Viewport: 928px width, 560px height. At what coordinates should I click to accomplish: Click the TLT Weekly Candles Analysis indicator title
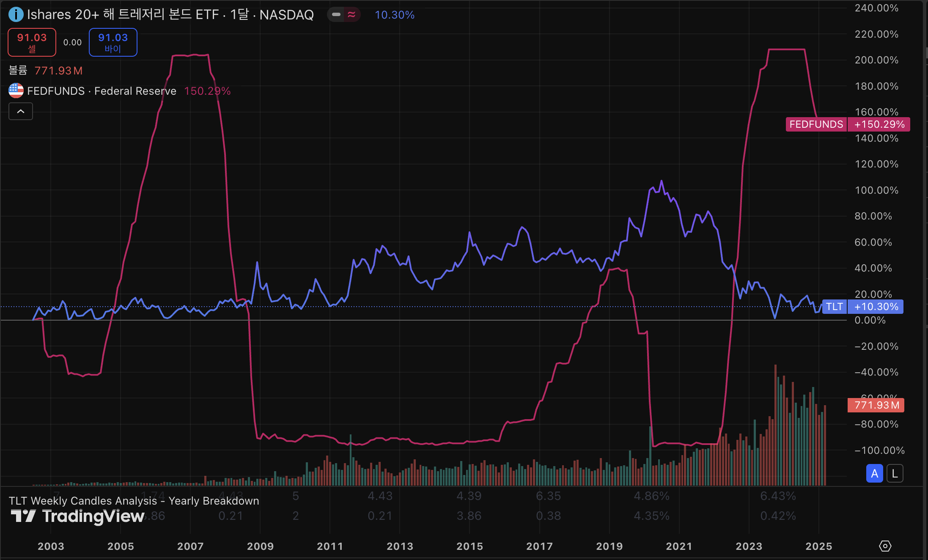pyautogui.click(x=134, y=501)
